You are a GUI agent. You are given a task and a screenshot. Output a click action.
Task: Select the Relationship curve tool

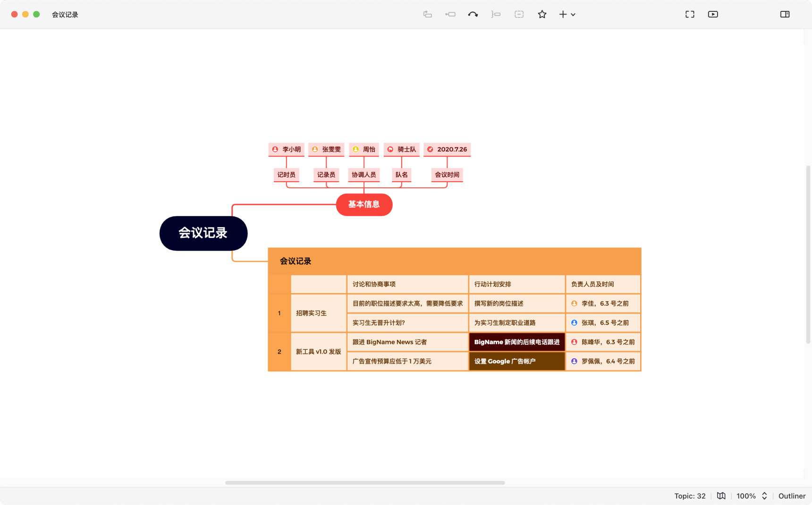pos(473,15)
